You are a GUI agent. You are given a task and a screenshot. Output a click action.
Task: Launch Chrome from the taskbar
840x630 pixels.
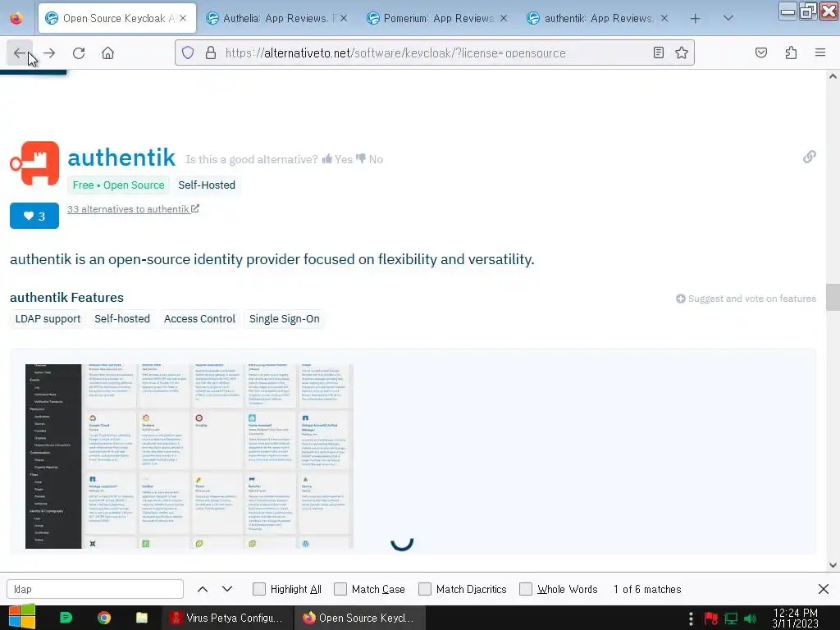pos(104,618)
